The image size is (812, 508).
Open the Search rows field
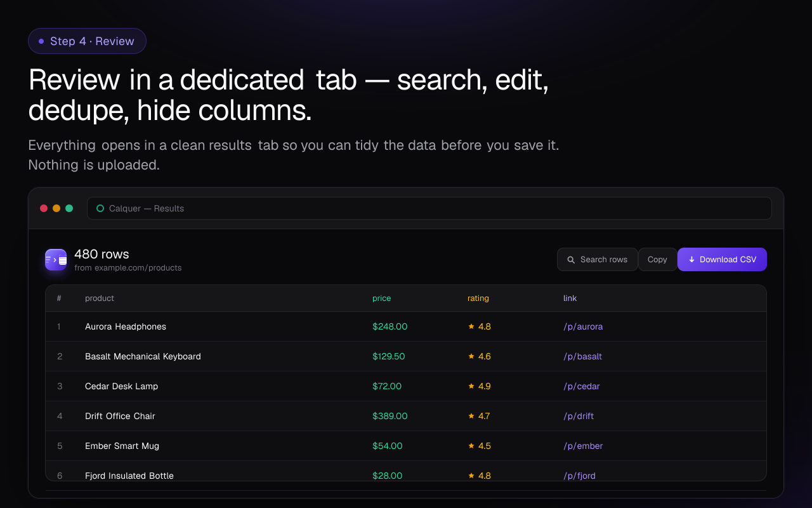[598, 260]
